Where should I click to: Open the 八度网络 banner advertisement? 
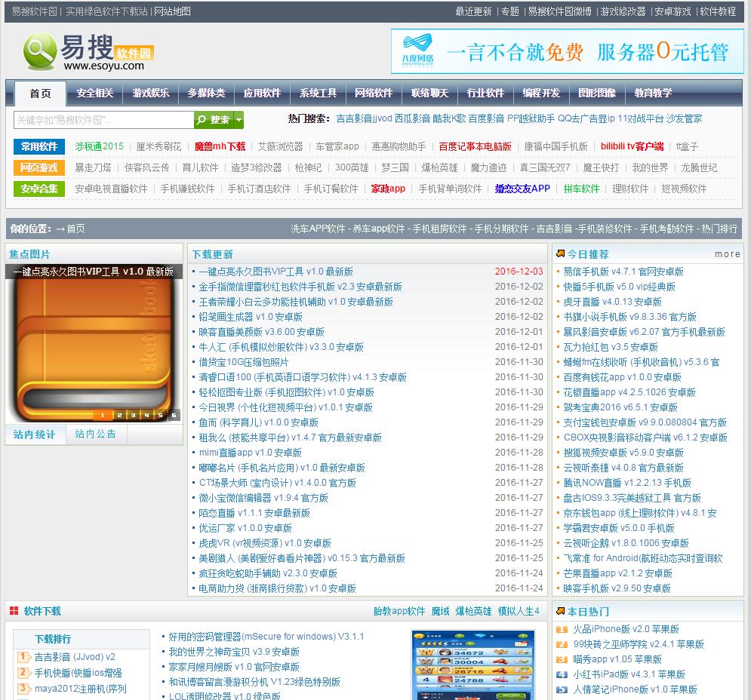point(567,51)
